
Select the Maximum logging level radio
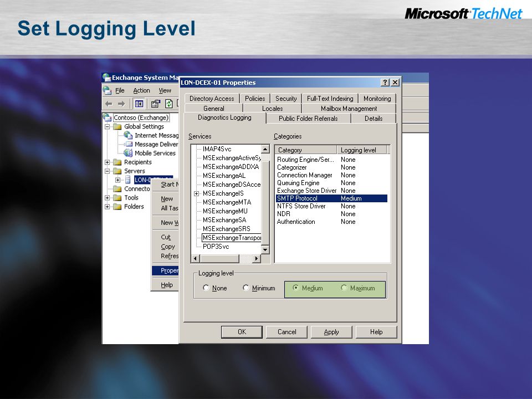pyautogui.click(x=344, y=288)
